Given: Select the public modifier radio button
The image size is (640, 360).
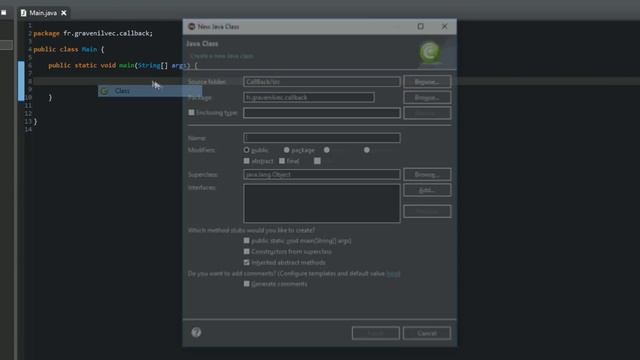Looking at the screenshot, I should (247, 150).
